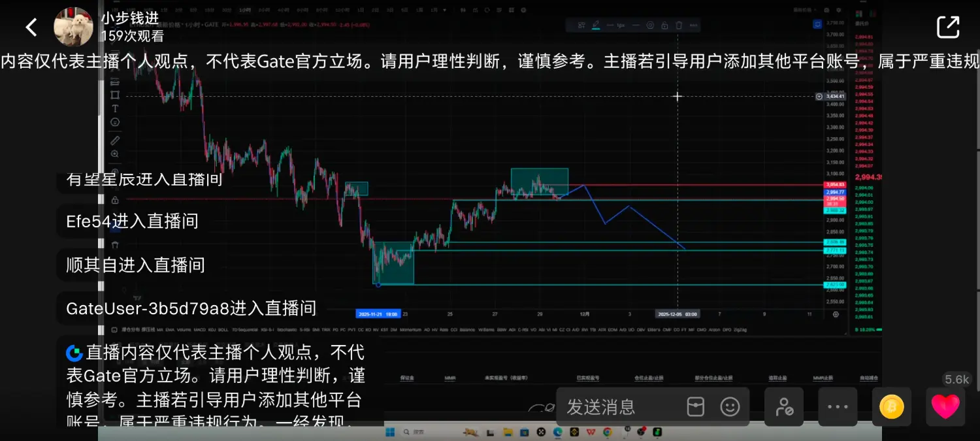The width and height of the screenshot is (980, 441).
Task: Select the zoom-in magnifier tool in left toolbar
Action: click(x=115, y=154)
